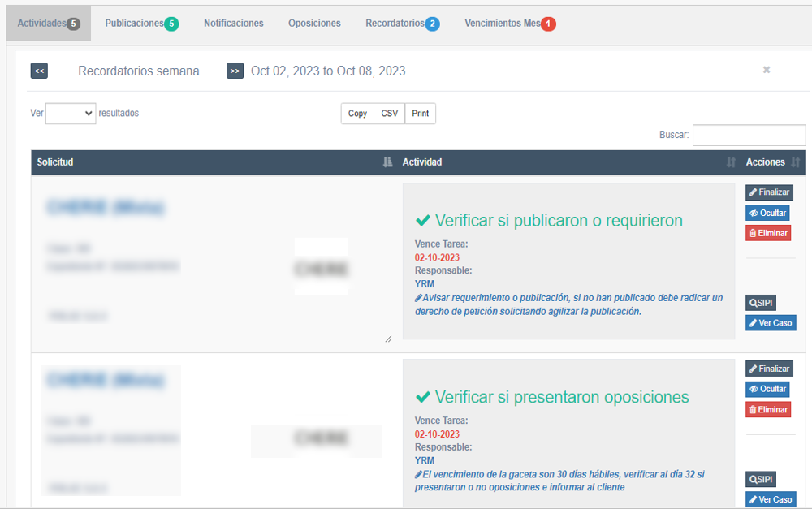Export the table as CSV
812x509 pixels.
(388, 114)
